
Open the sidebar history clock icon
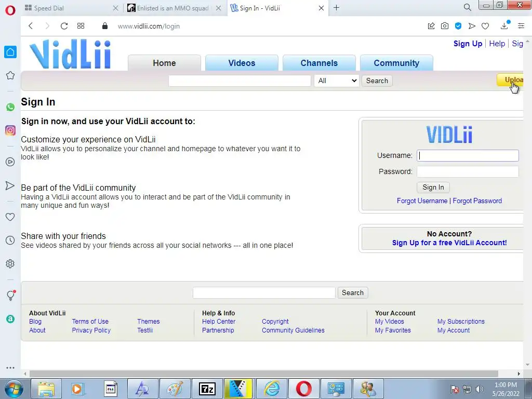point(10,241)
